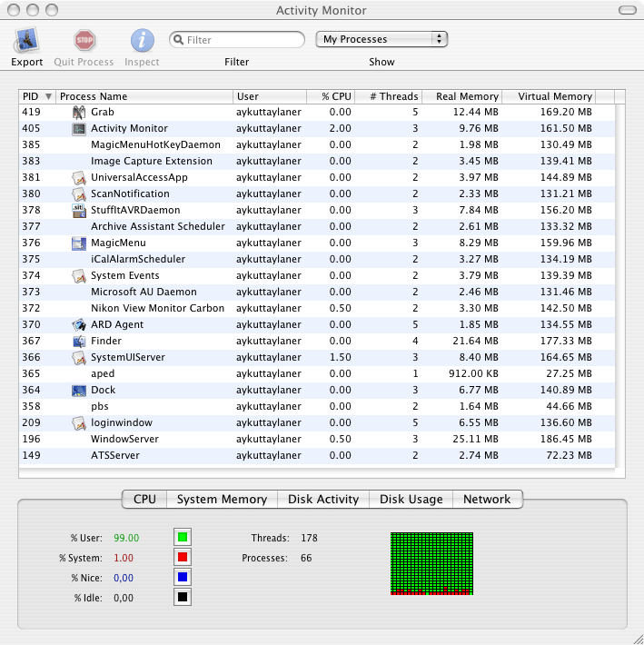This screenshot has height=645, width=644.
Task: Click the 99.00 % User value
Action: pyautogui.click(x=126, y=538)
